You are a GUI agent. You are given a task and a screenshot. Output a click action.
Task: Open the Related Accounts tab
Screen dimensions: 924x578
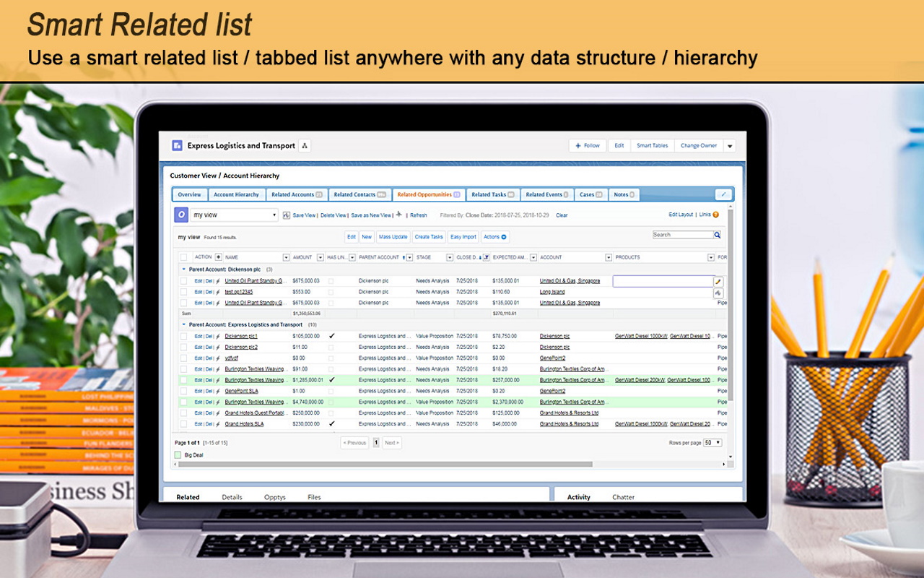click(x=297, y=194)
